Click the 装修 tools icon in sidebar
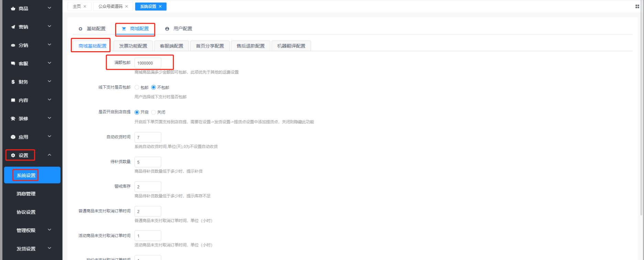This screenshot has width=644, height=260. [13, 119]
